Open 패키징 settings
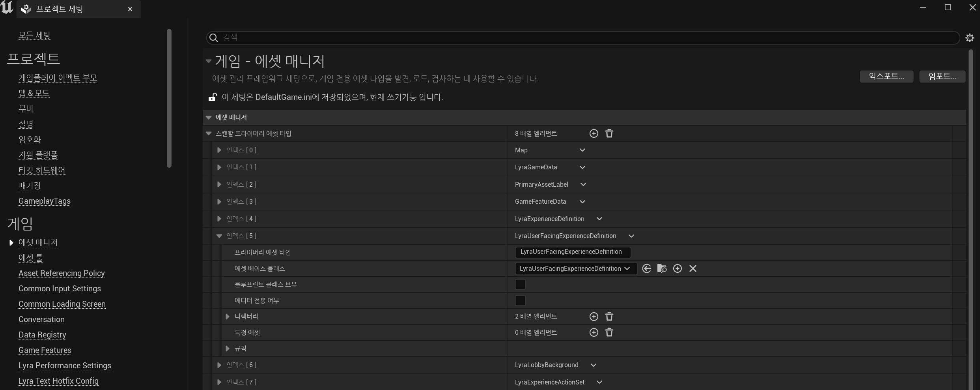This screenshot has height=390, width=980. pyautogui.click(x=30, y=186)
